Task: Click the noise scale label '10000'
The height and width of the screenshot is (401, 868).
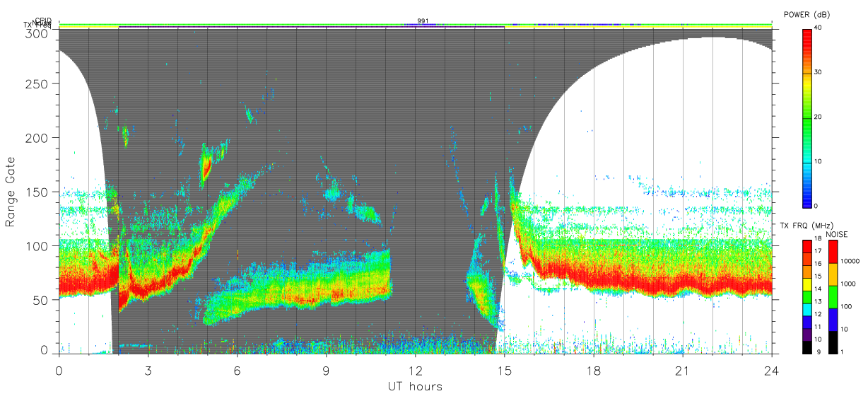Action: pyautogui.click(x=850, y=261)
